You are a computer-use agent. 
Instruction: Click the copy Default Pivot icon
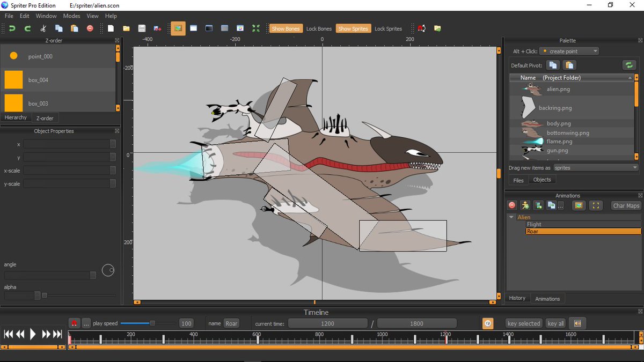pos(553,65)
